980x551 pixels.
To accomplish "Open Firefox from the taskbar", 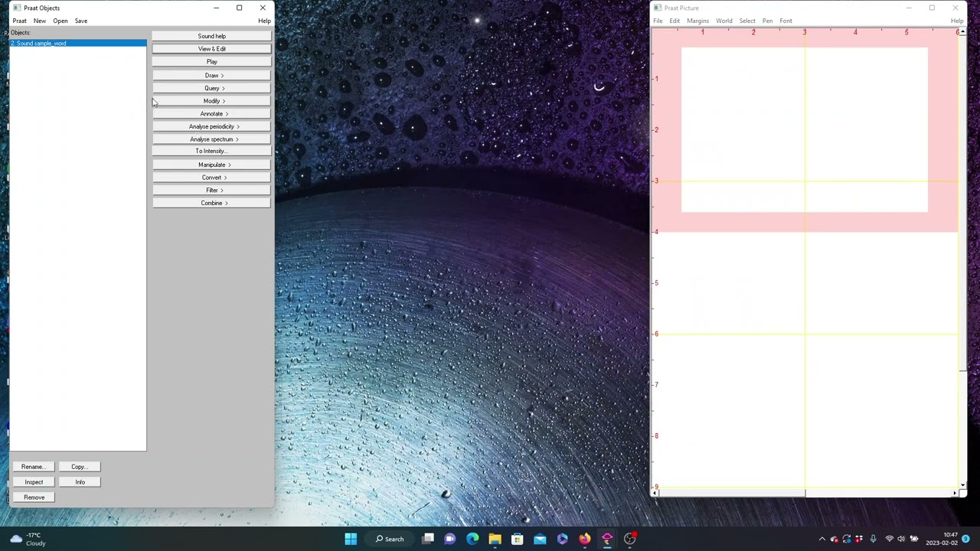I will tap(585, 539).
